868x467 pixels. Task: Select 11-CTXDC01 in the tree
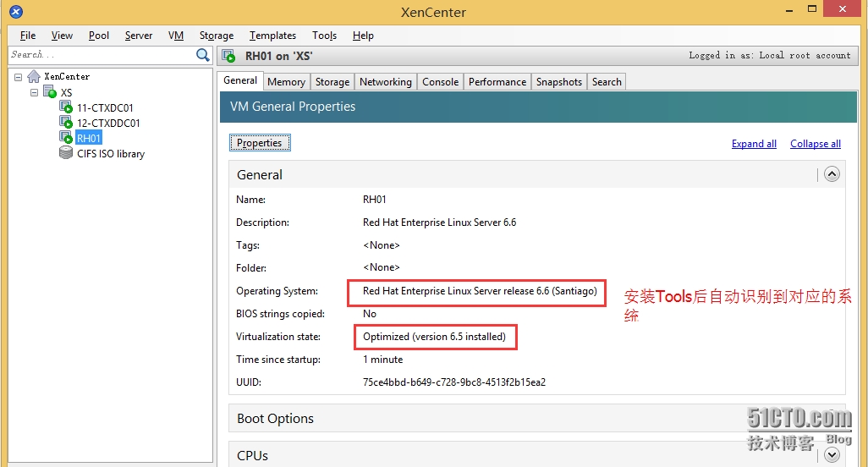(105, 108)
